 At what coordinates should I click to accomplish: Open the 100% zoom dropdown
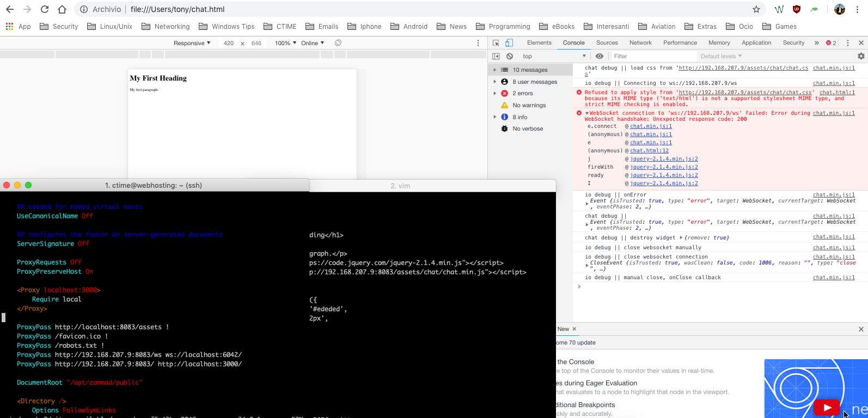(x=285, y=43)
